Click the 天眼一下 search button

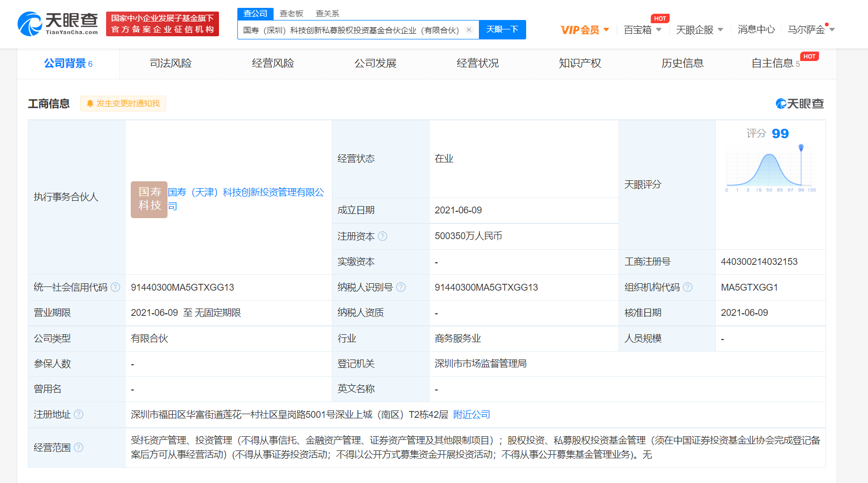click(502, 29)
